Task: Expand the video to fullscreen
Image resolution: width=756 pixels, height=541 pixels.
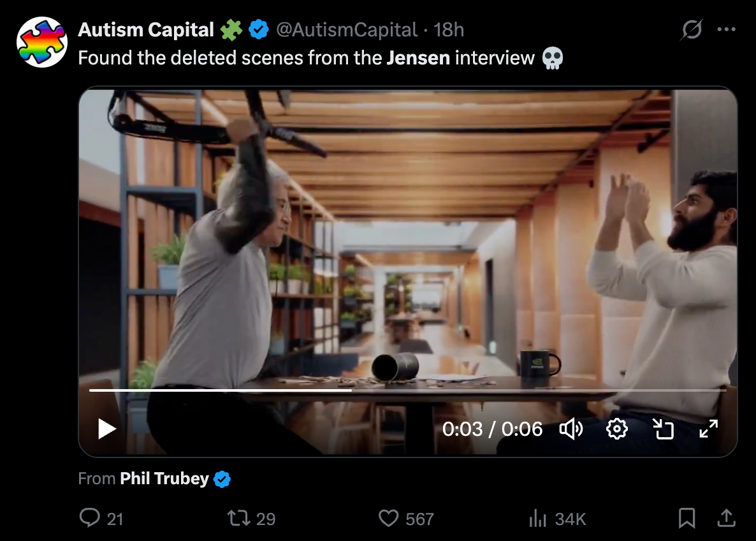Action: (708, 429)
